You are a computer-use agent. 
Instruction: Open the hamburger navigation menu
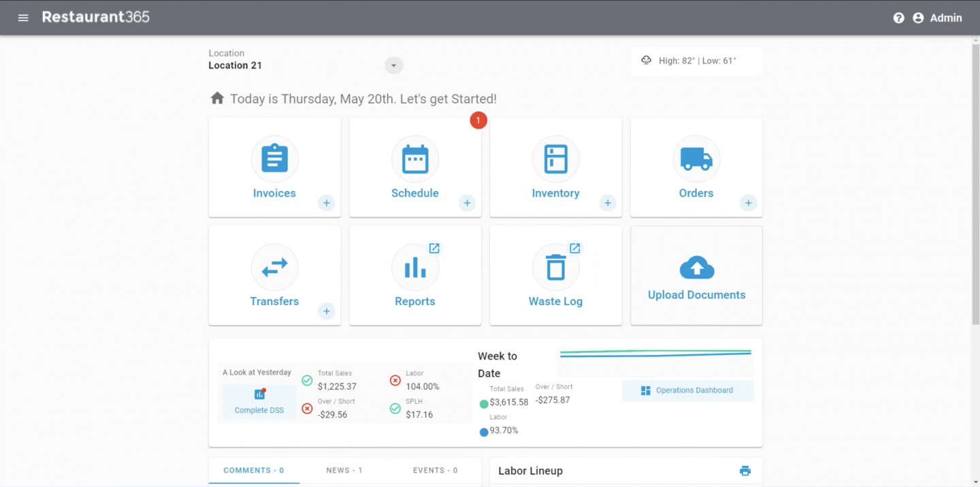(x=23, y=18)
